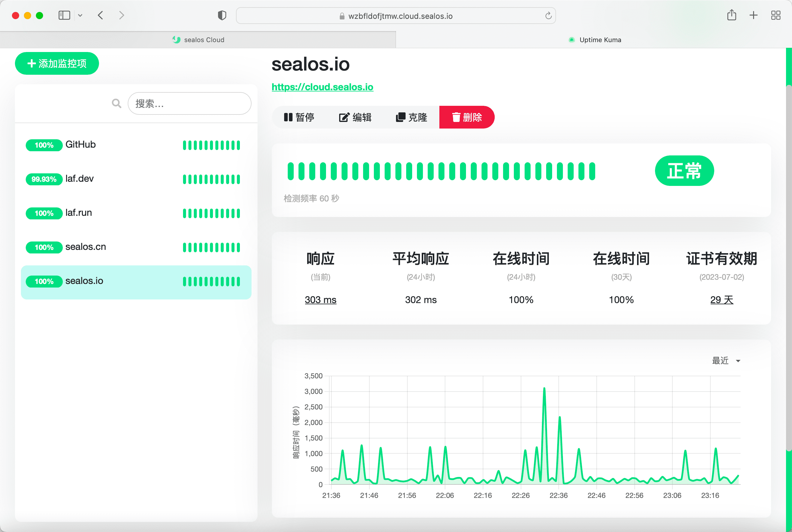792x532 pixels.
Task: Switch to the sealos Cloud tab
Action: (198, 40)
